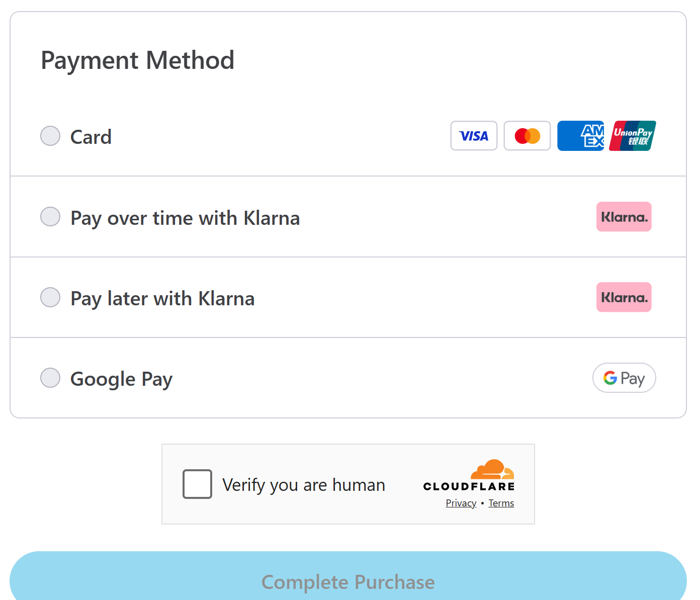Open the Cloudflare Privacy link
Image resolution: width=700 pixels, height=600 pixels.
[x=461, y=503]
